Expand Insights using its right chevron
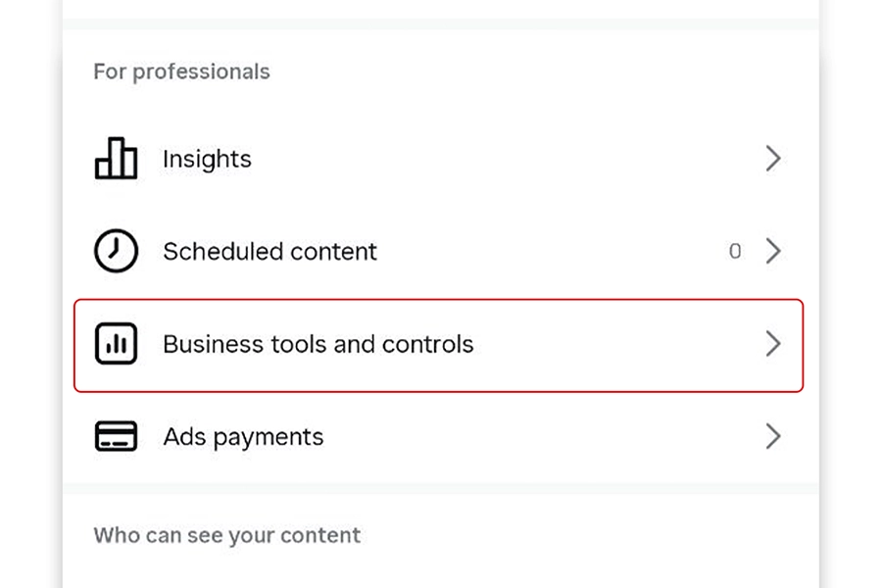Screen dimensions: 882x588 coord(773,159)
